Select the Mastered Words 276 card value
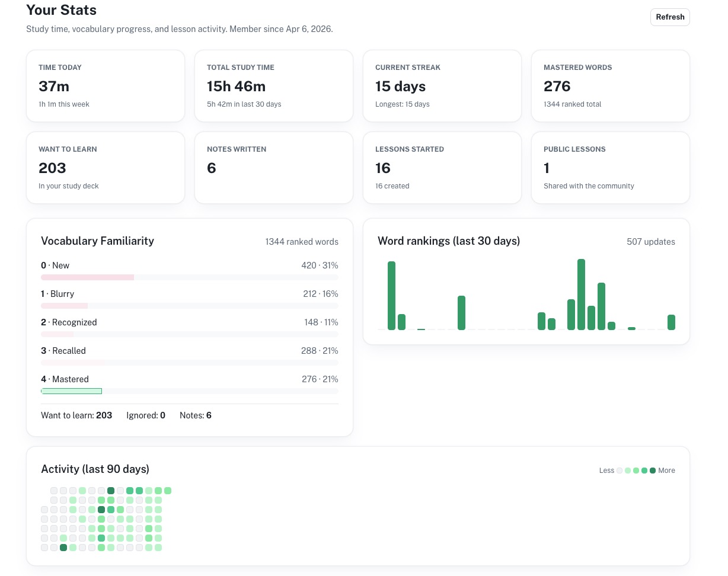Image resolution: width=728 pixels, height=576 pixels. click(557, 87)
